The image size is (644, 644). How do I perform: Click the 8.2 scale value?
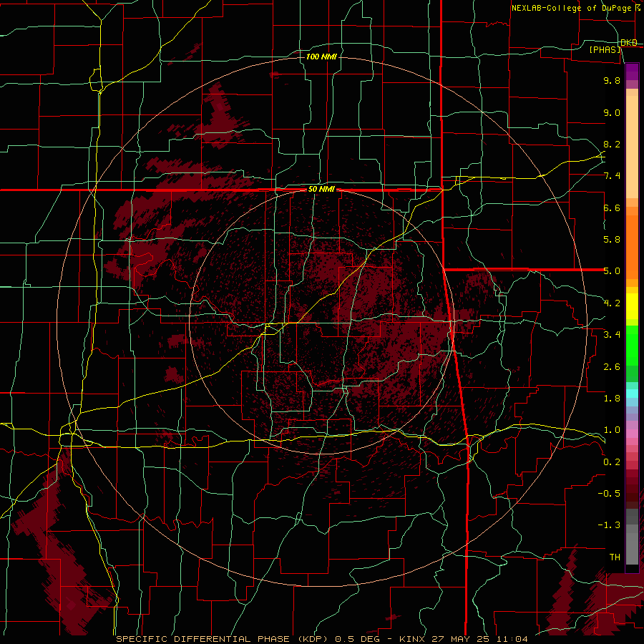(612, 144)
